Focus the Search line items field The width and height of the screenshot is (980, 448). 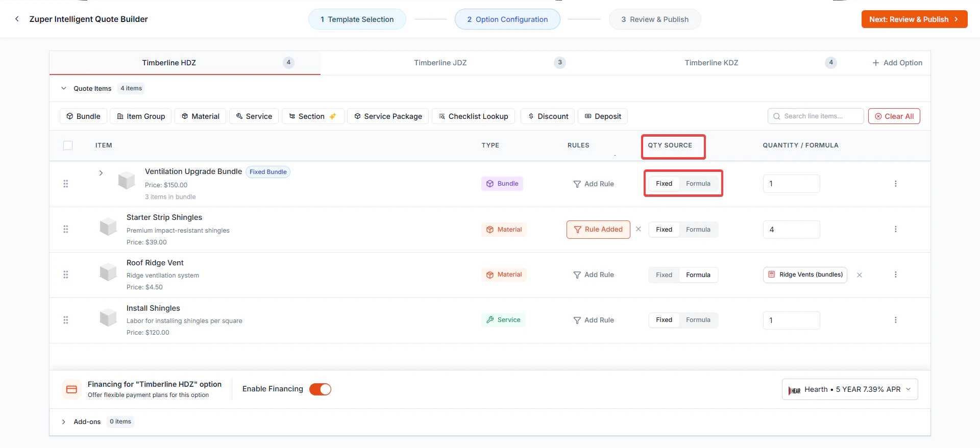tap(816, 116)
